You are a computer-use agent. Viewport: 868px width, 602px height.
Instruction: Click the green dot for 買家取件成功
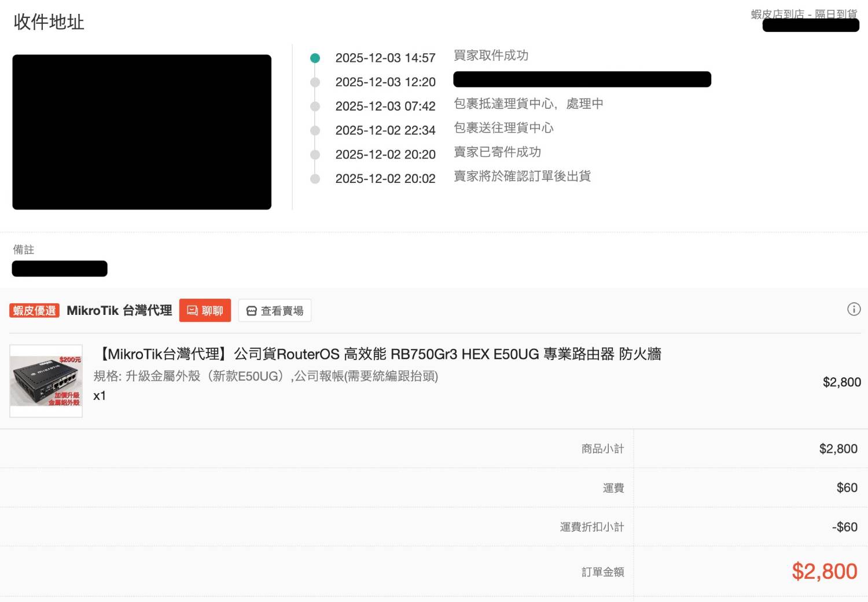click(315, 58)
